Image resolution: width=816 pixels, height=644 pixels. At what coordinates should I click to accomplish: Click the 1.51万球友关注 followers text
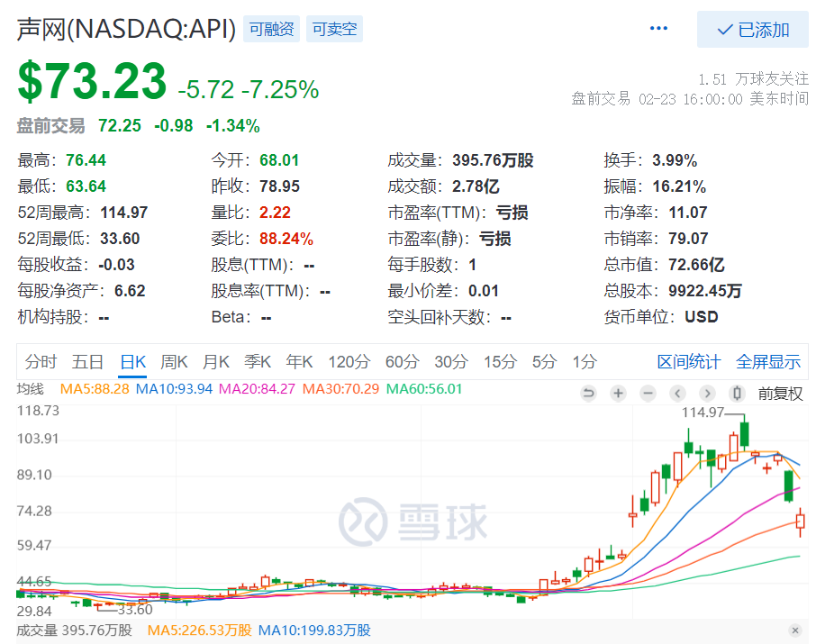click(x=753, y=79)
